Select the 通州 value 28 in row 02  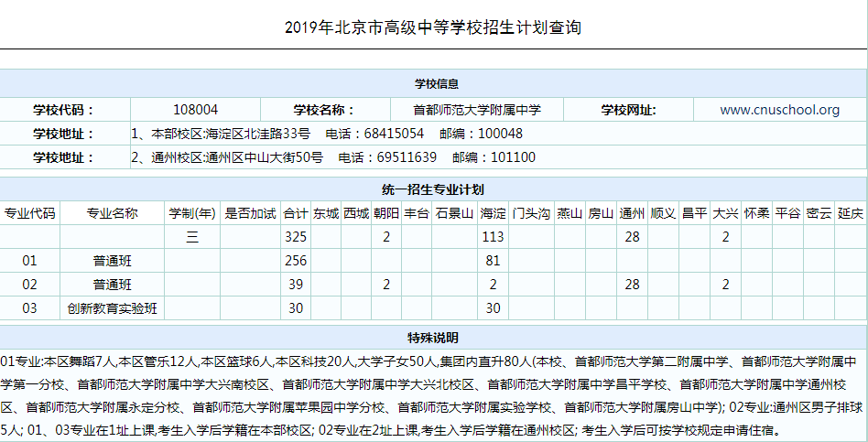632,285
